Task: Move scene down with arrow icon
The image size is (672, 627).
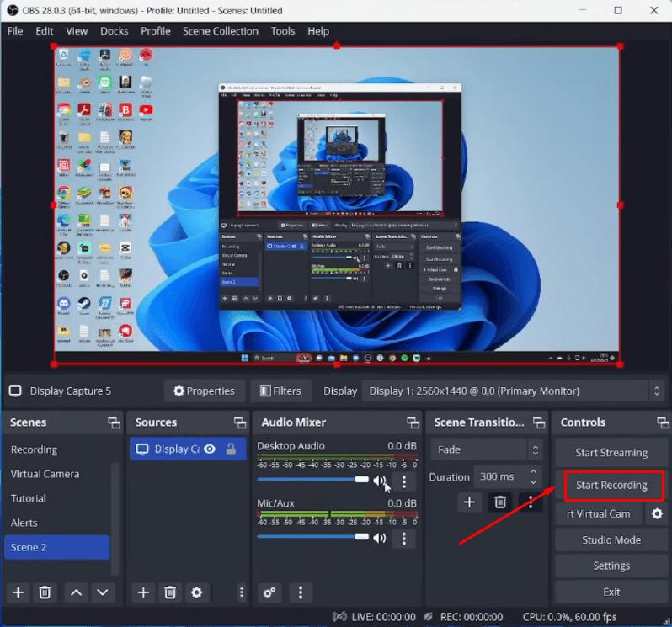Action: click(x=103, y=592)
